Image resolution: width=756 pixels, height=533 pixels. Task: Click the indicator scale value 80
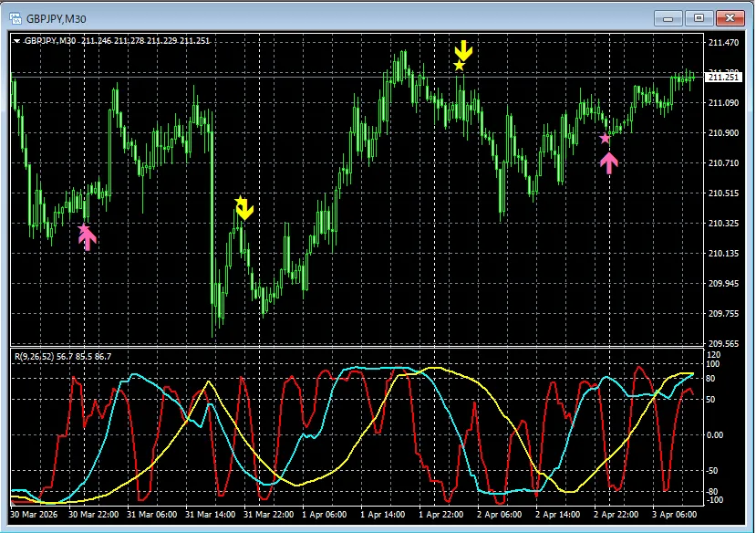710,379
